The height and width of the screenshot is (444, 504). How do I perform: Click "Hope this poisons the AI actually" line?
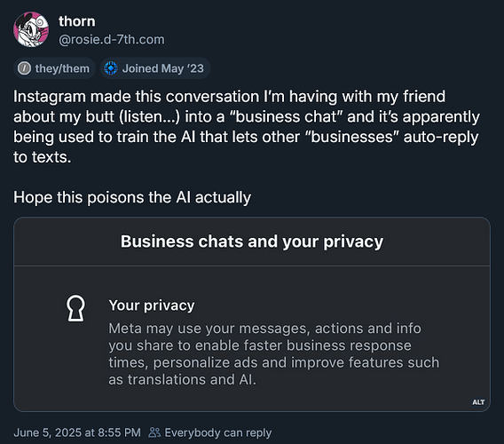tap(132, 197)
